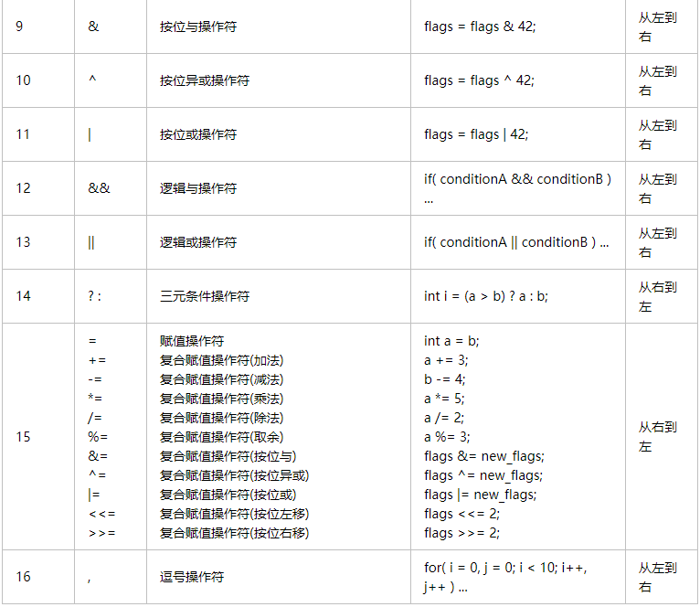Select the text 按位与操作符
The width and height of the screenshot is (700, 607).
click(x=198, y=27)
